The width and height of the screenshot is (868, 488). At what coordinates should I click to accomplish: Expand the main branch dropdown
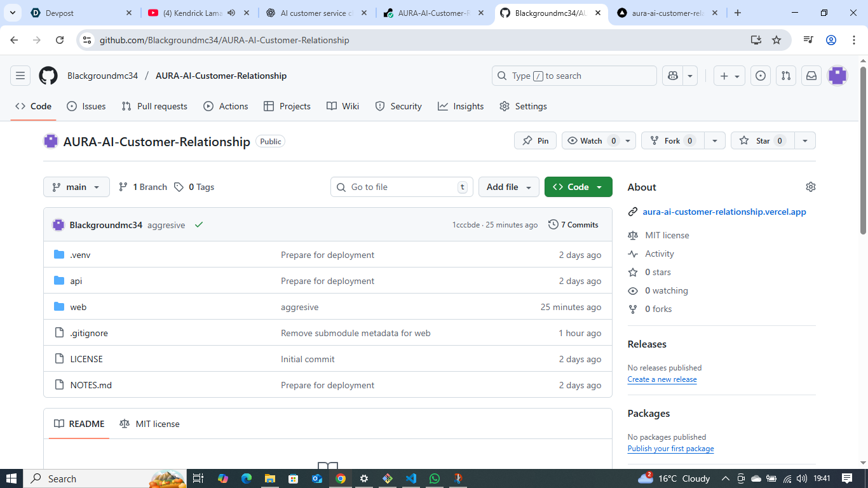click(76, 187)
